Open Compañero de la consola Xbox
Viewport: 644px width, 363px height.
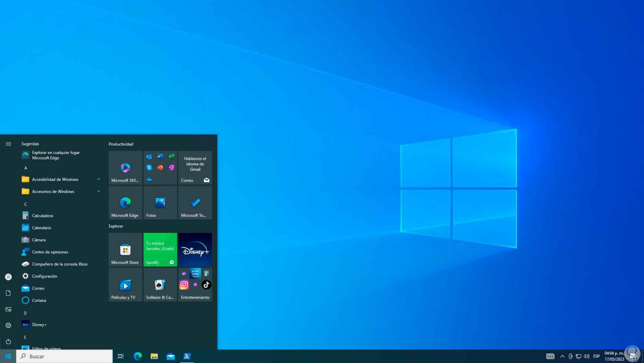click(62, 264)
